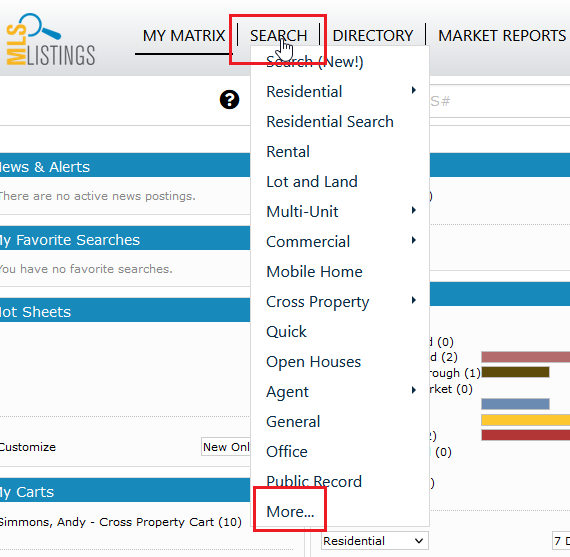Image resolution: width=570 pixels, height=557 pixels.
Task: Open the MY MATRIX tab
Action: (184, 36)
